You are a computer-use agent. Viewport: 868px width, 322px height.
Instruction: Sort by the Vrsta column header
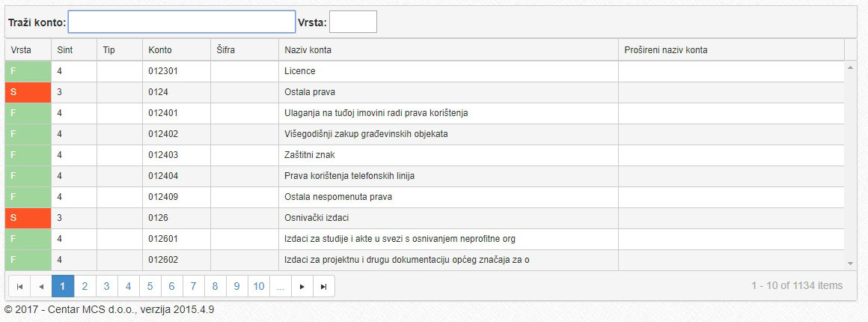click(28, 50)
